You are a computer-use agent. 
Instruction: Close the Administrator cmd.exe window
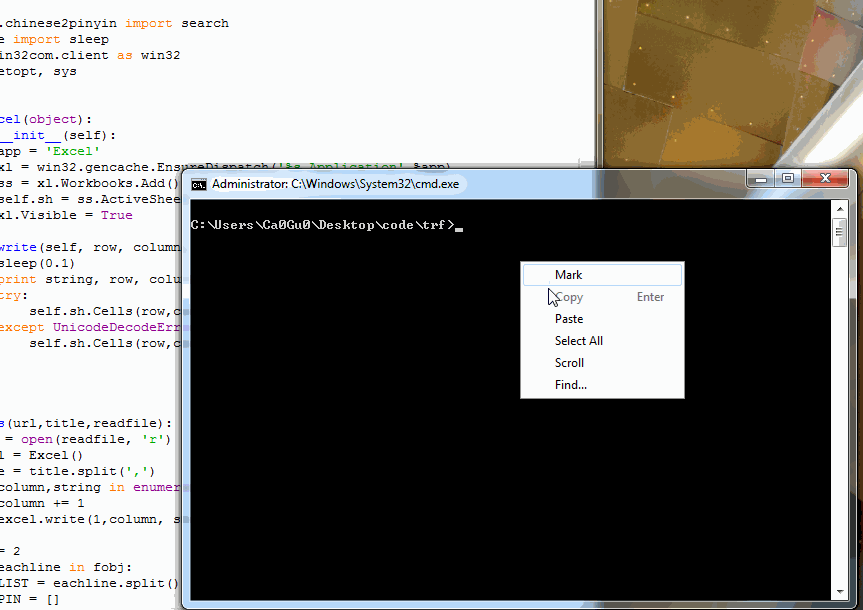coord(825,178)
